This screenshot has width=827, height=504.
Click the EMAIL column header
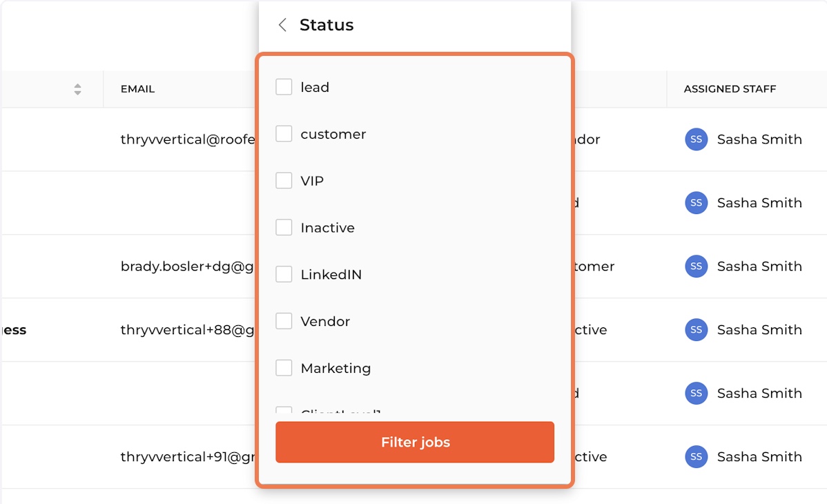[x=137, y=89]
